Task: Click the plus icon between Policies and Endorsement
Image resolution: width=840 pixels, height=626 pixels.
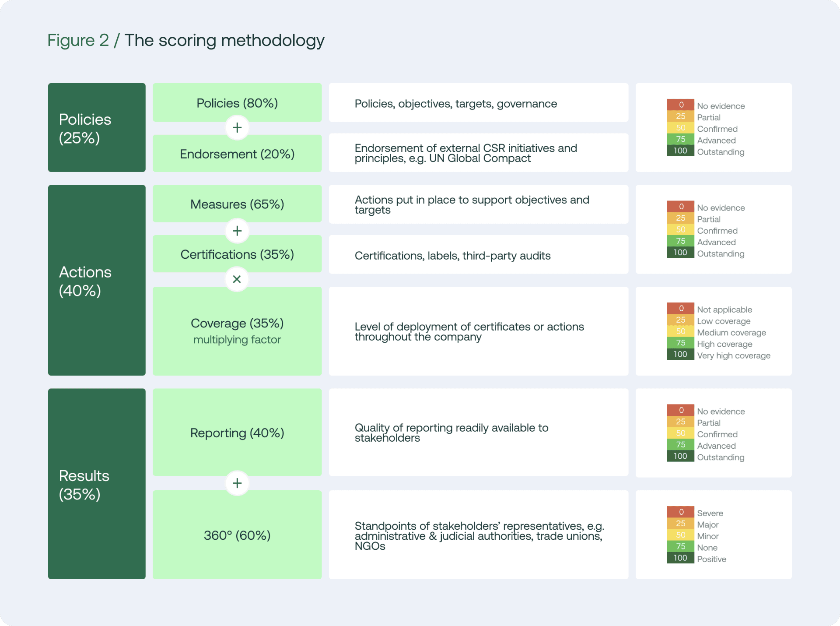Action: click(237, 127)
